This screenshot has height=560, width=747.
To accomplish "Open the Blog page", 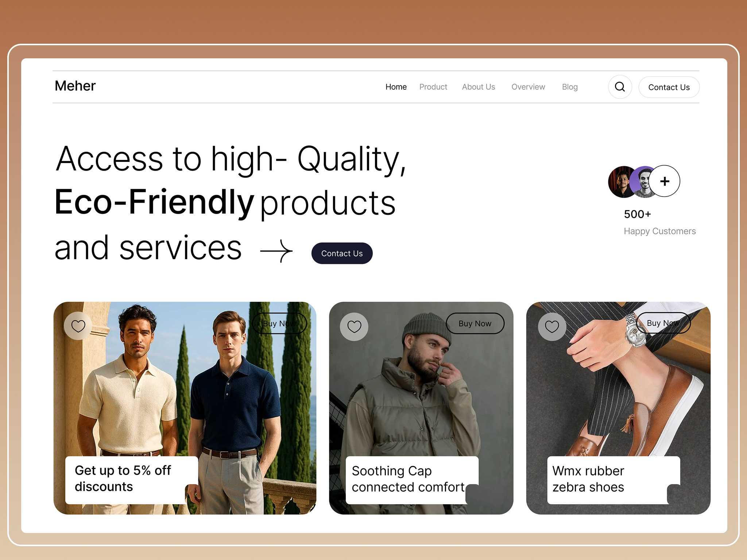I will point(569,87).
